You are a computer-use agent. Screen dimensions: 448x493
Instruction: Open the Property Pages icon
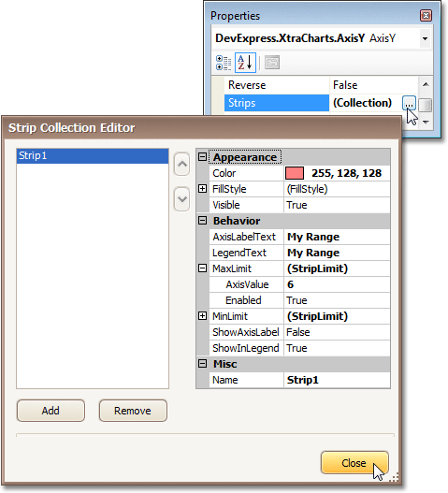pyautogui.click(x=272, y=63)
